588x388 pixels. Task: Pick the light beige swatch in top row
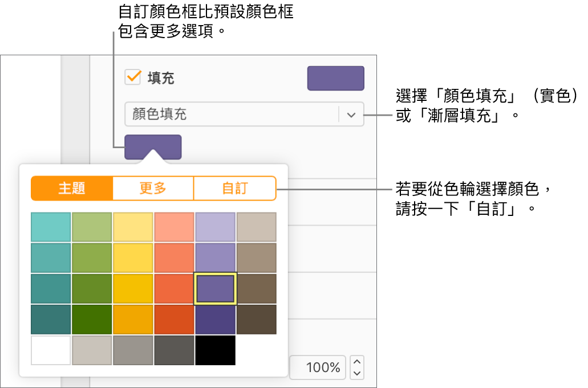click(x=257, y=227)
